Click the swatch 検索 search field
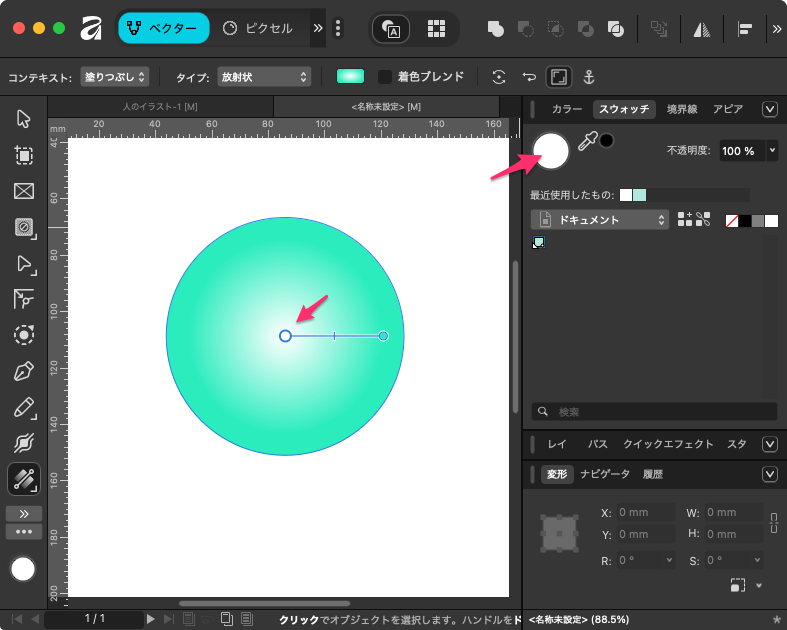This screenshot has height=630, width=787. click(655, 411)
